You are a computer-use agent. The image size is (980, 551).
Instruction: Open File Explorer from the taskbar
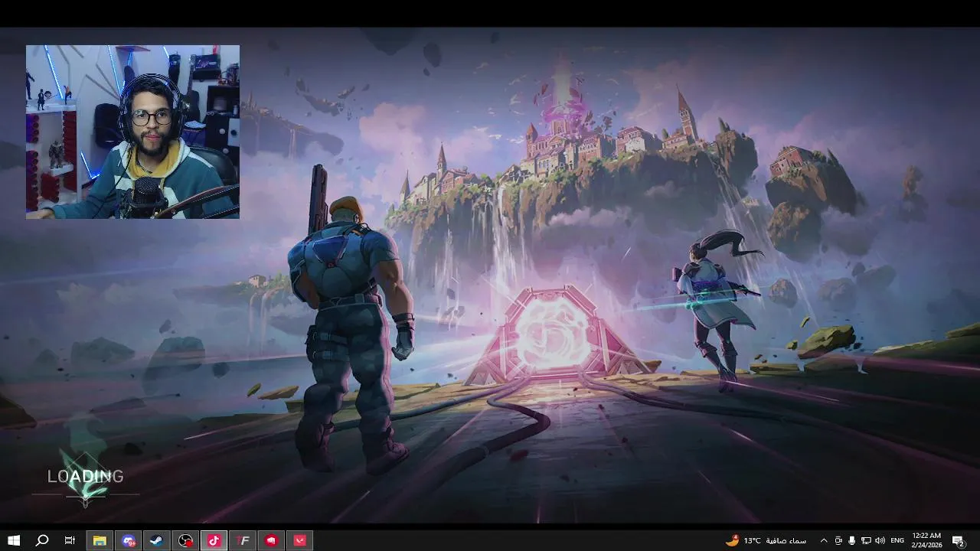click(100, 540)
